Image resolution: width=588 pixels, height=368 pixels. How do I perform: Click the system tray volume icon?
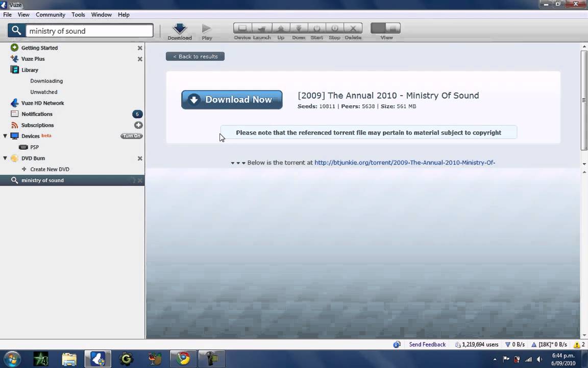coord(539,359)
